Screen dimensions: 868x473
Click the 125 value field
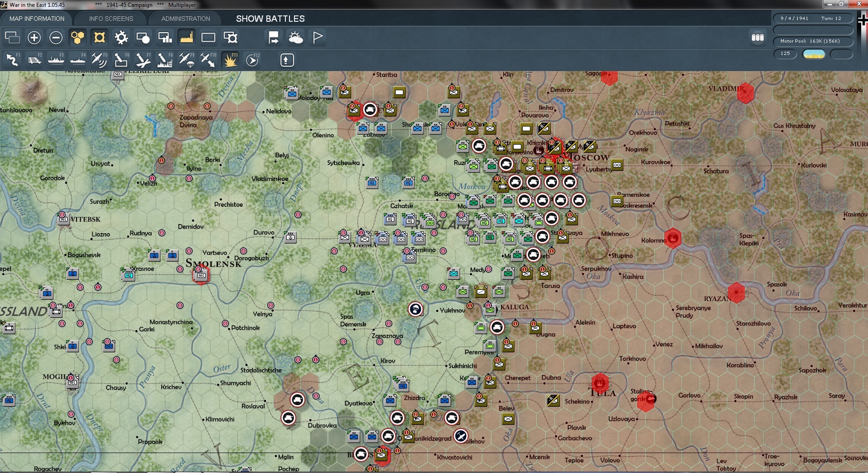click(785, 54)
